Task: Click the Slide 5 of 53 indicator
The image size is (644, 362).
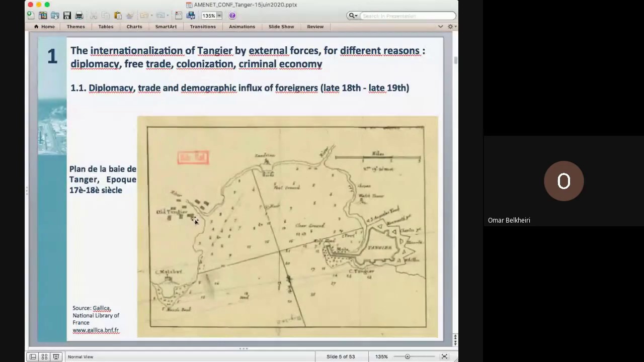Action: 341,356
